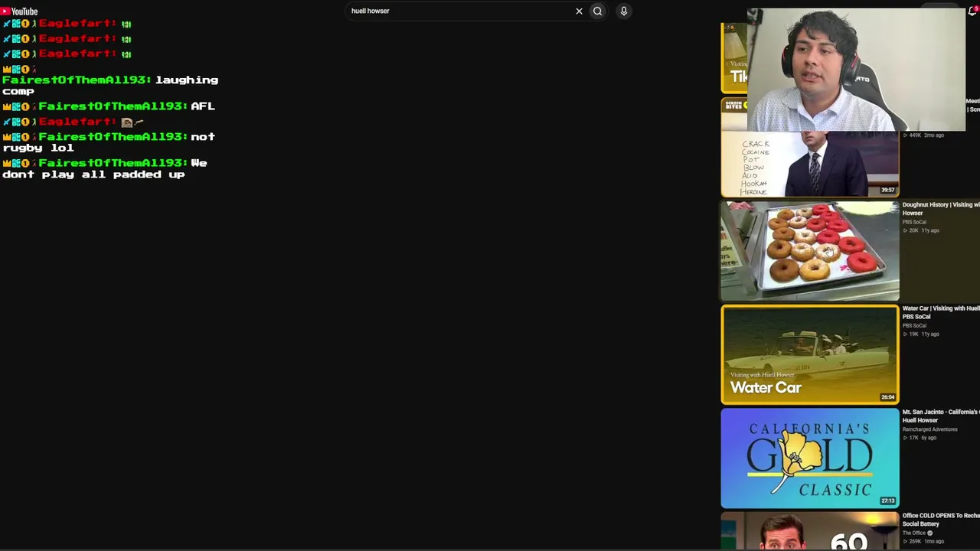Visit PBS SoCal channel under Doughnut History
This screenshot has height=551, width=980.
pyautogui.click(x=914, y=222)
